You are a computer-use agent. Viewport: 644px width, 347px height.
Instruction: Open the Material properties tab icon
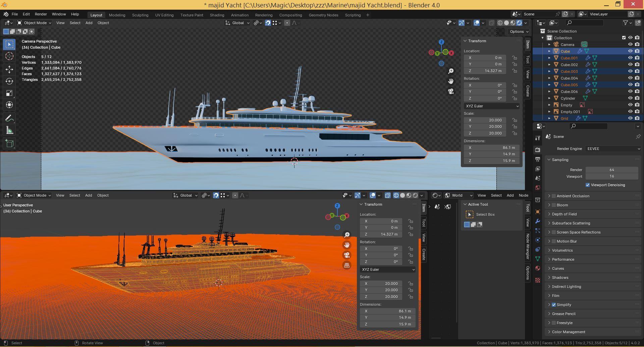click(538, 268)
